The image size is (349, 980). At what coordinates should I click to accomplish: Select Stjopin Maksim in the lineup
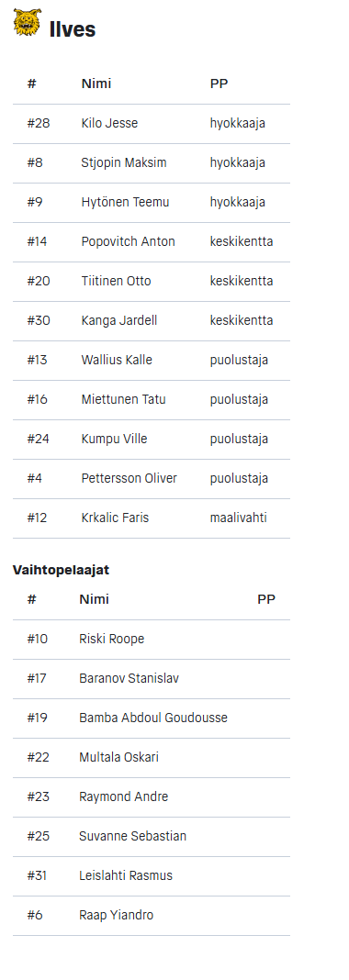tap(152, 163)
